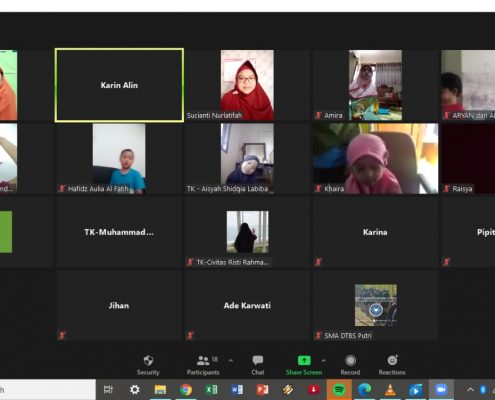Open the Participants panel
The width and height of the screenshot is (495, 400).
click(203, 365)
